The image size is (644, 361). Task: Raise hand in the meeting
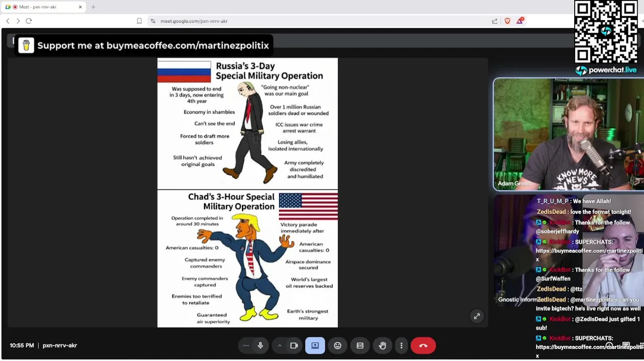click(x=382, y=345)
